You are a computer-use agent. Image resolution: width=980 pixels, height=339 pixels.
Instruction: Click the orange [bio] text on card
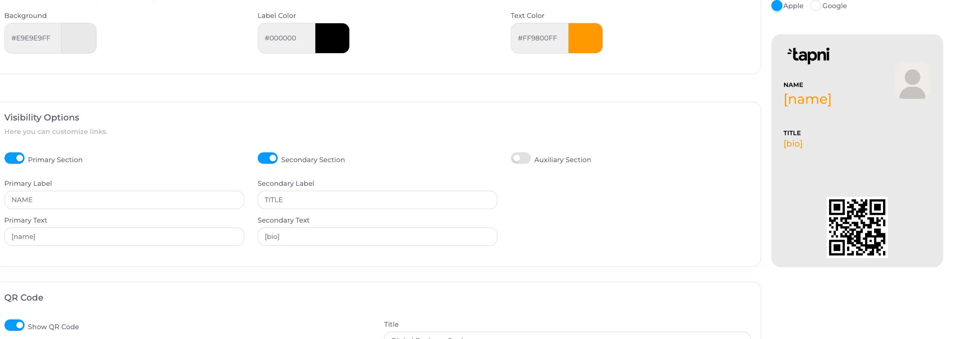pos(793,144)
